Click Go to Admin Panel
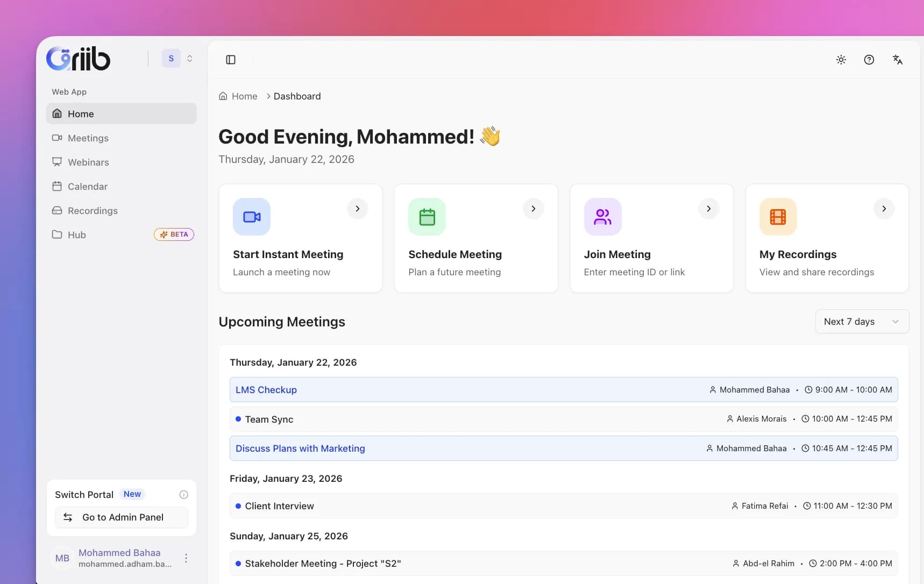The height and width of the screenshot is (584, 924). click(121, 517)
